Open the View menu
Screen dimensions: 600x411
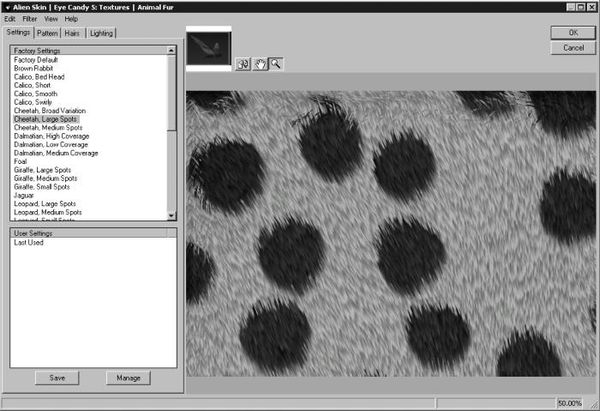[x=51, y=19]
